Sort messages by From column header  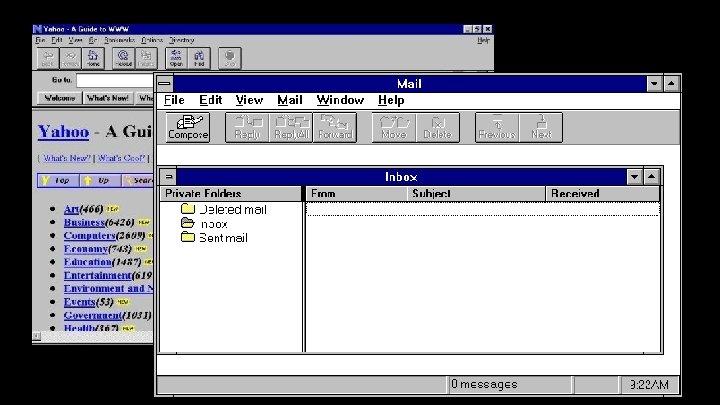[356, 194]
